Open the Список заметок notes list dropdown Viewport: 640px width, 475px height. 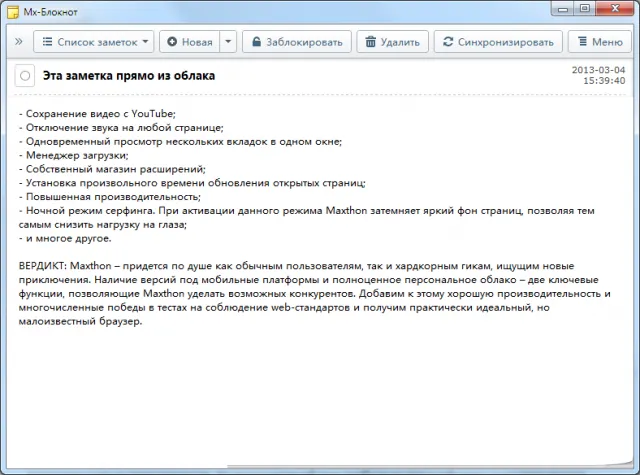94,42
